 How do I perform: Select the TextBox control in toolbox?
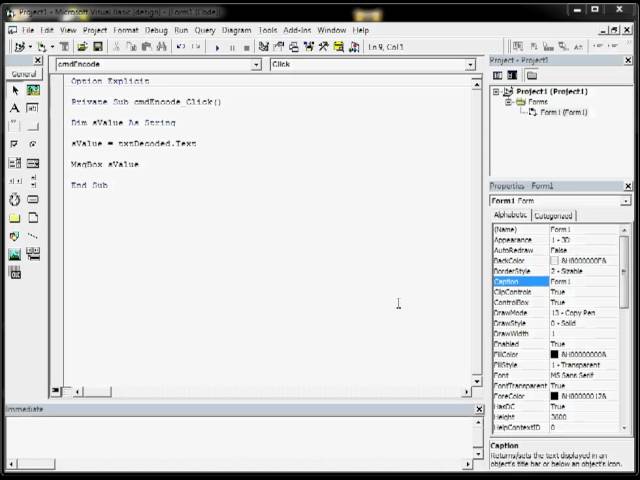point(33,108)
